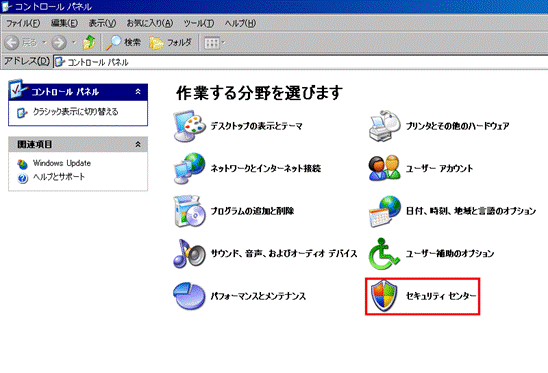The height and width of the screenshot is (373, 548).
Task: Click プログラムの追加と削除 link
Action: tap(252, 211)
